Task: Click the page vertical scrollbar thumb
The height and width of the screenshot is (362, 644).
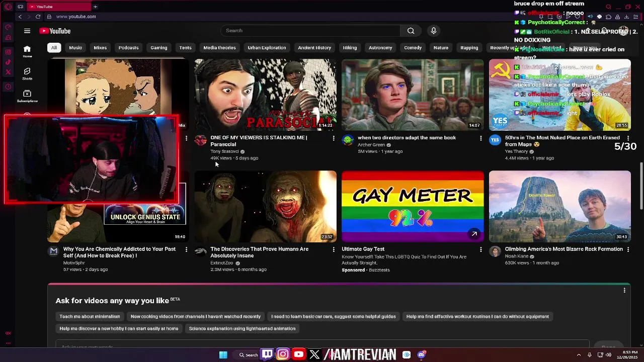Action: [641, 186]
